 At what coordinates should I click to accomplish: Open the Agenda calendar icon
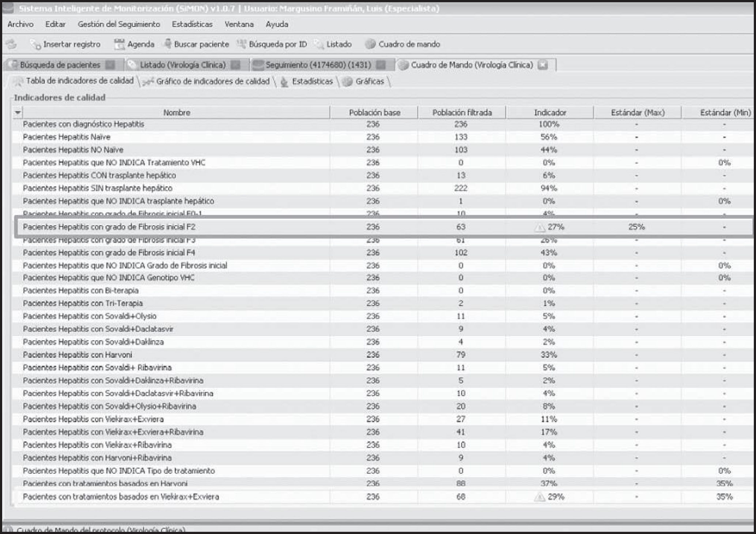pos(119,44)
